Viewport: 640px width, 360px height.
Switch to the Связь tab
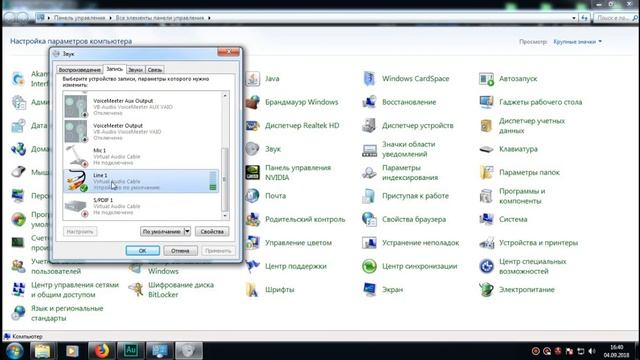(155, 70)
